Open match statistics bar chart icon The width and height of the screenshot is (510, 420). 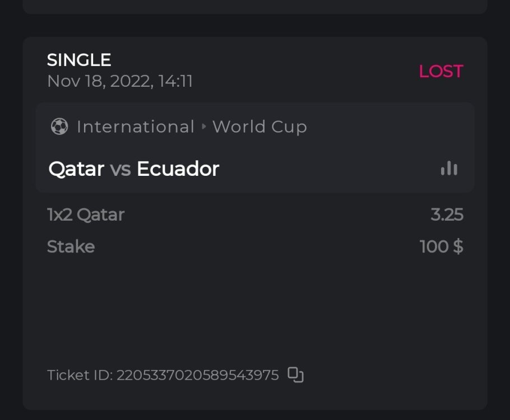coord(449,169)
